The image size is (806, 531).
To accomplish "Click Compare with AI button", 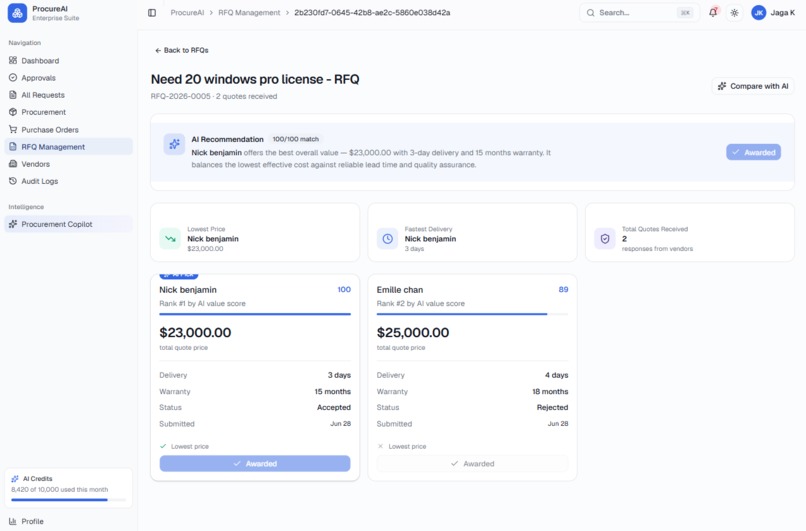I will (x=753, y=86).
